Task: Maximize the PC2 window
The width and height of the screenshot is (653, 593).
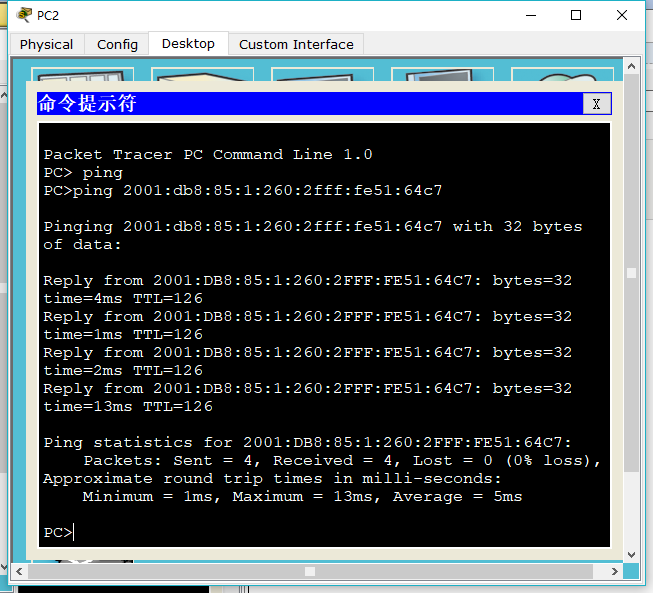Action: point(576,15)
